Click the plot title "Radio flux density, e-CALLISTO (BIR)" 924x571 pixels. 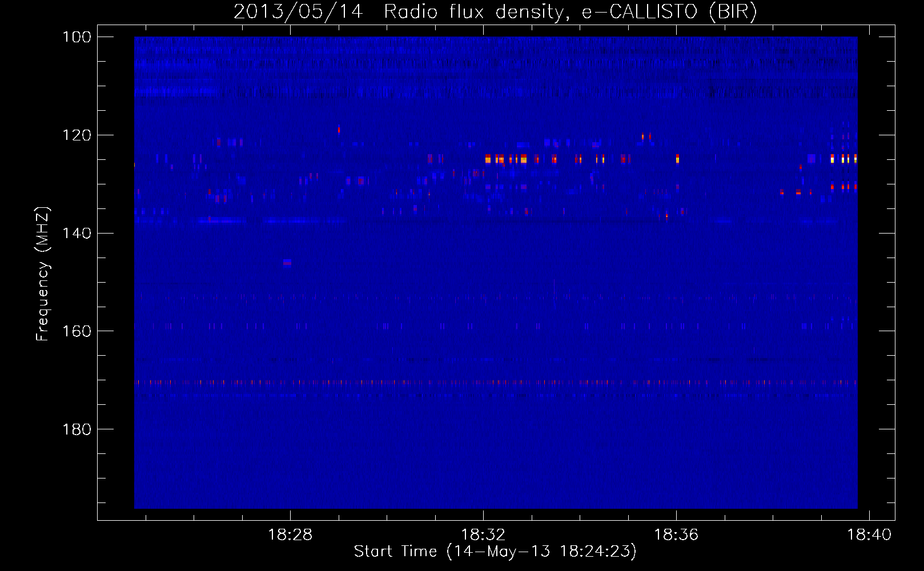[x=570, y=11]
